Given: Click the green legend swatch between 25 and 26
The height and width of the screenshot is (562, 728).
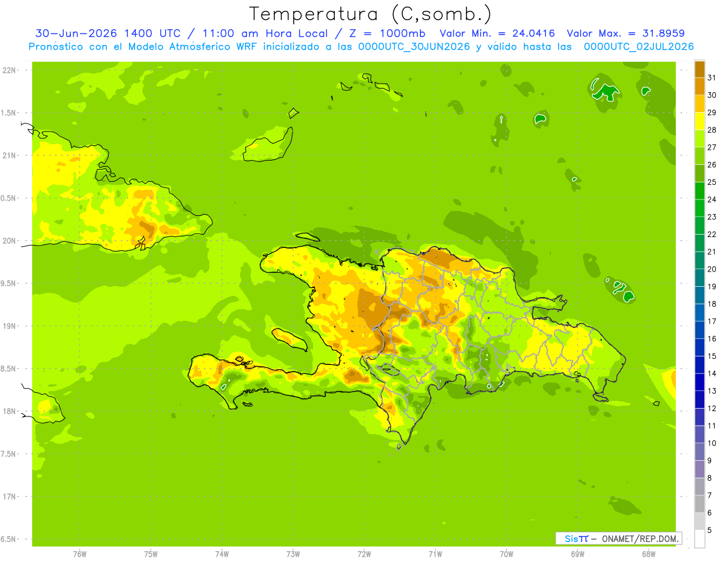Looking at the screenshot, I should [699, 173].
